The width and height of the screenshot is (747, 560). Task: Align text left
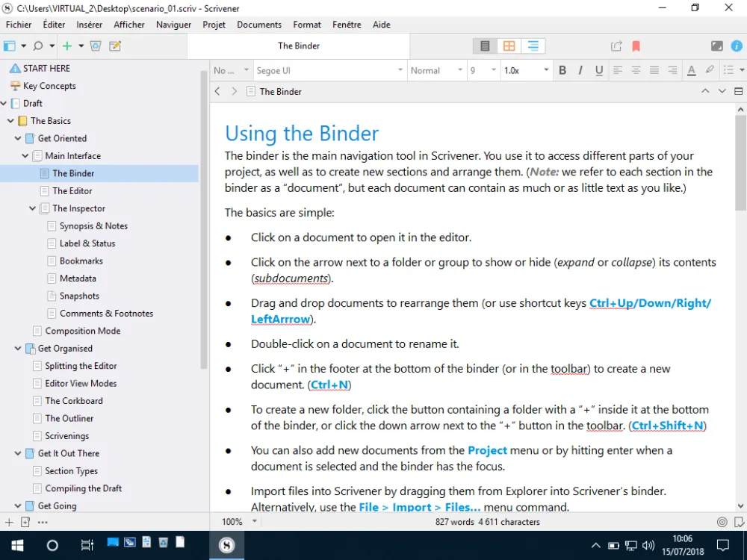click(x=618, y=70)
